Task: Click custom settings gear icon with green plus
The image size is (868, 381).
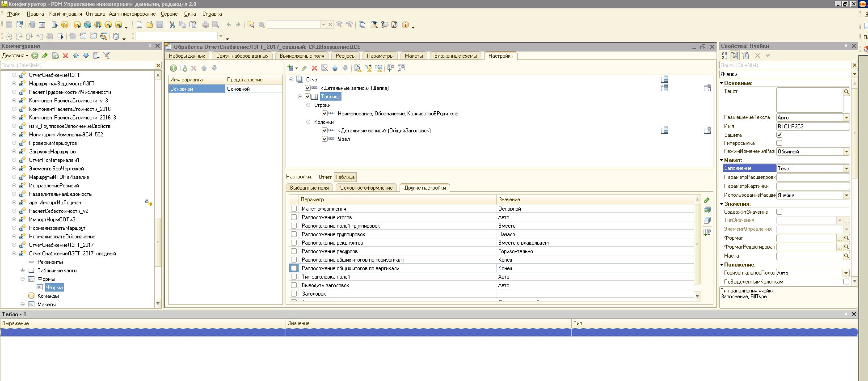Action: click(x=391, y=68)
